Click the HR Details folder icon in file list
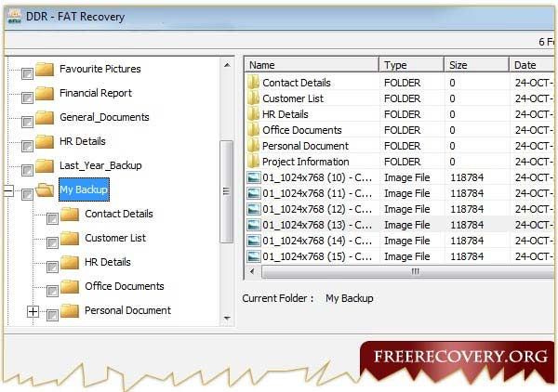Viewport: 558px width, 392px height. pos(253,114)
